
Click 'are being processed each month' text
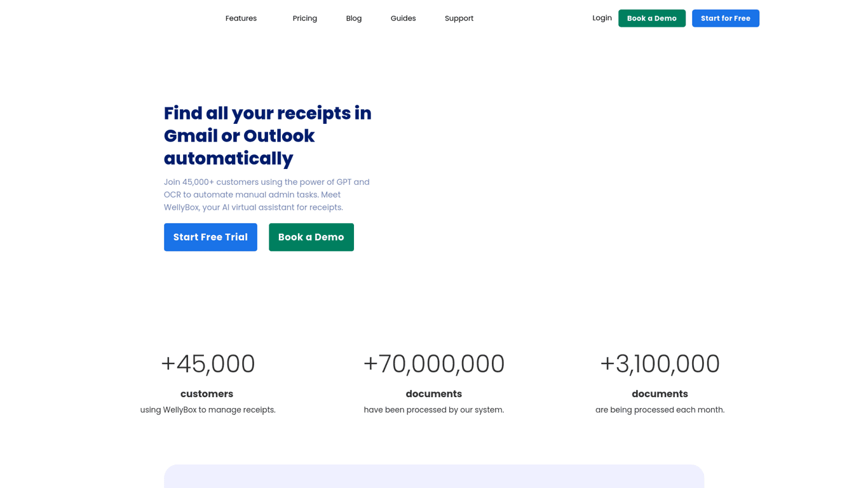click(660, 410)
